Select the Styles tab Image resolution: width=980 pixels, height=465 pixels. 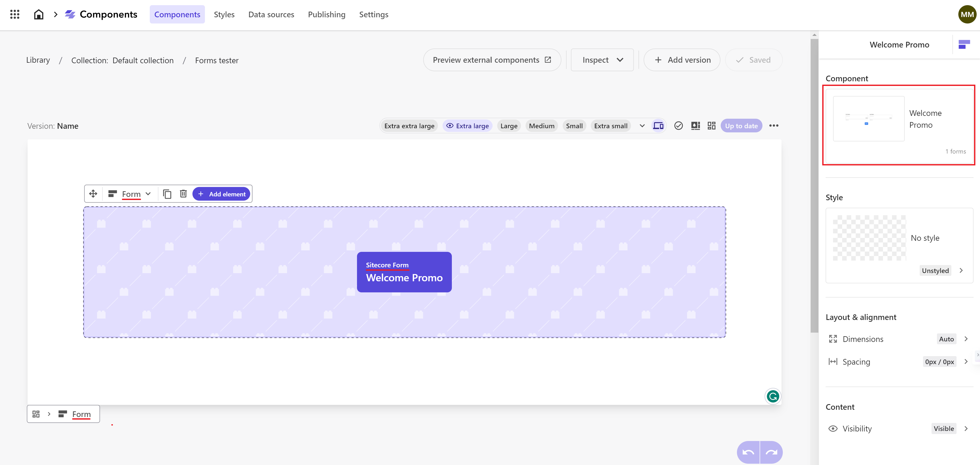point(223,14)
